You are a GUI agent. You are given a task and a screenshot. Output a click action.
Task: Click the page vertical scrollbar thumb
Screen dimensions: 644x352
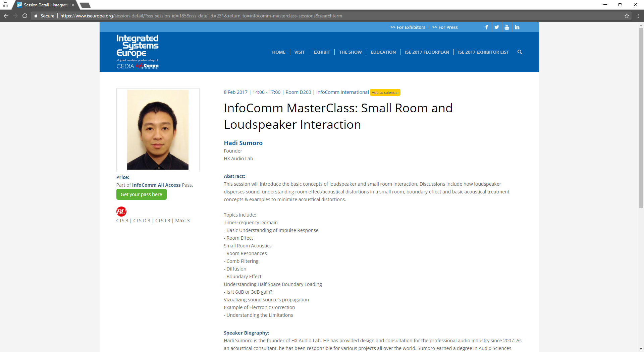click(x=641, y=117)
